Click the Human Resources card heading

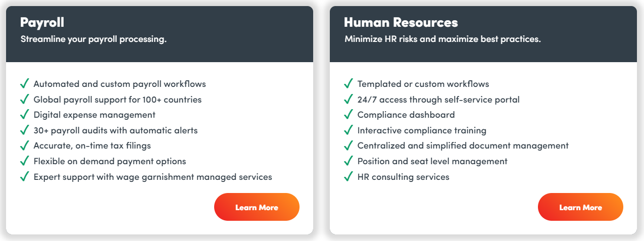click(401, 22)
